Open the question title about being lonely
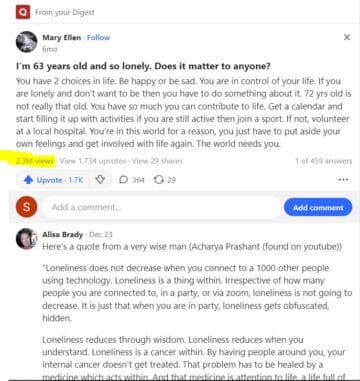 [x=143, y=66]
